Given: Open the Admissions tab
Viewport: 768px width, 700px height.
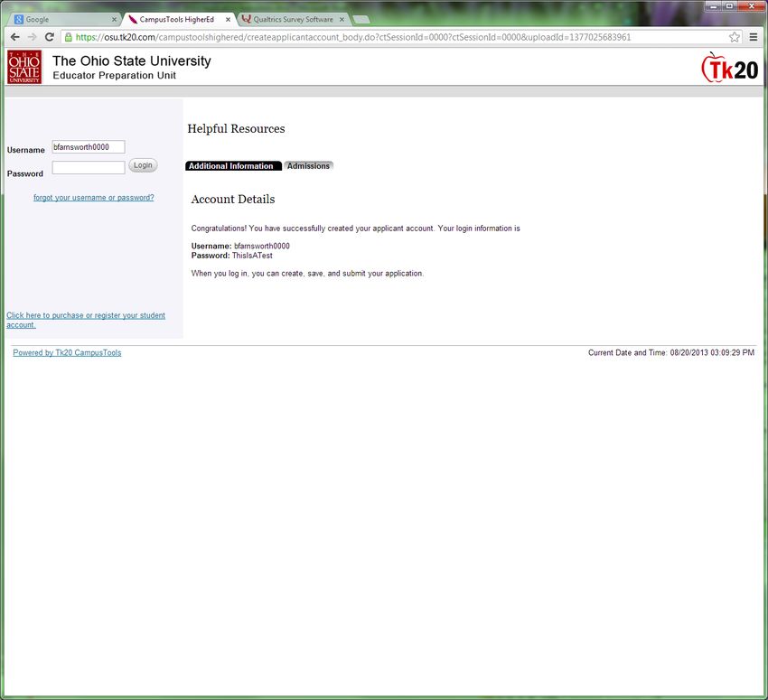Looking at the screenshot, I should 309,166.
